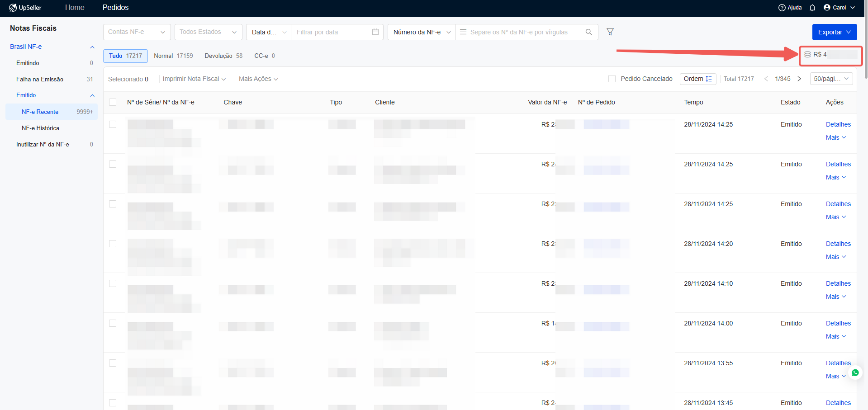This screenshot has width=868, height=410.
Task: Click the Tempo column header
Action: pyautogui.click(x=693, y=102)
